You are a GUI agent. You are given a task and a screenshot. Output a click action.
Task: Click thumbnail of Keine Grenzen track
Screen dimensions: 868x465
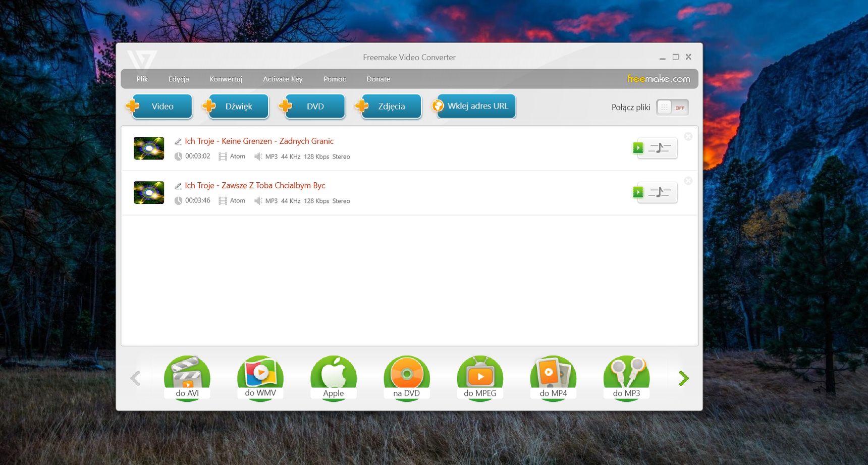point(149,148)
